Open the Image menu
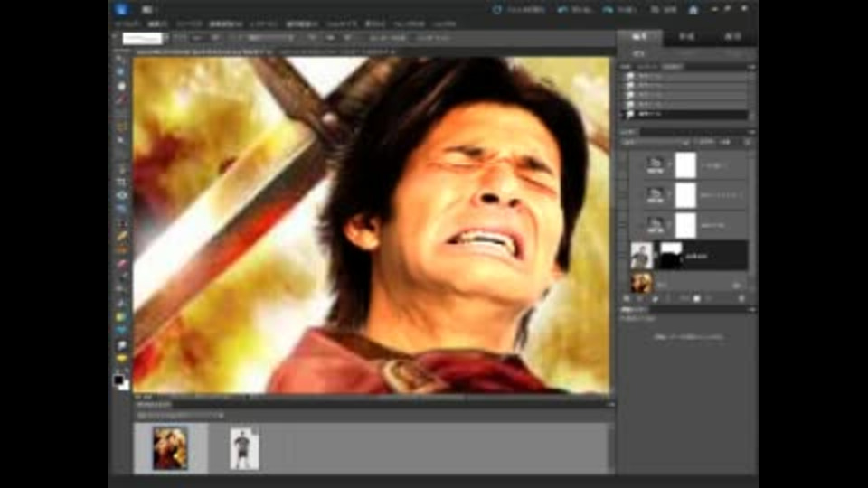Image resolution: width=868 pixels, height=488 pixels. pyautogui.click(x=189, y=24)
